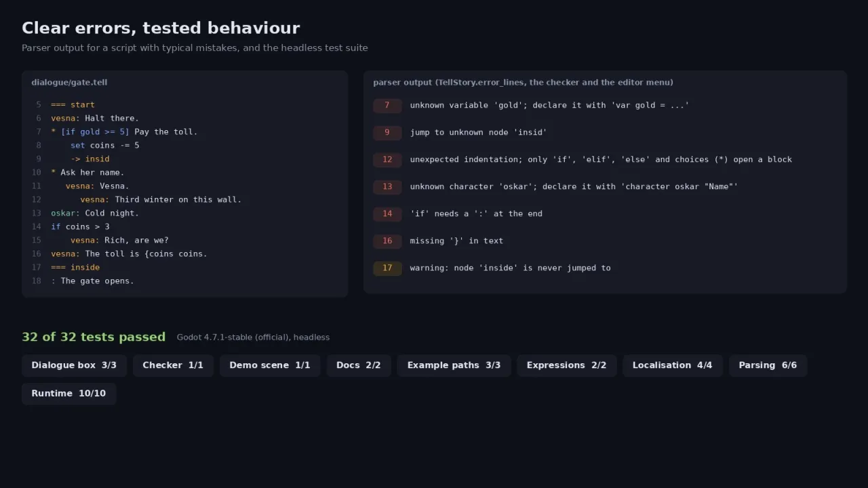
Task: Select the "Godot 4.7.1-stable (official), headless" label
Action: pyautogui.click(x=253, y=337)
